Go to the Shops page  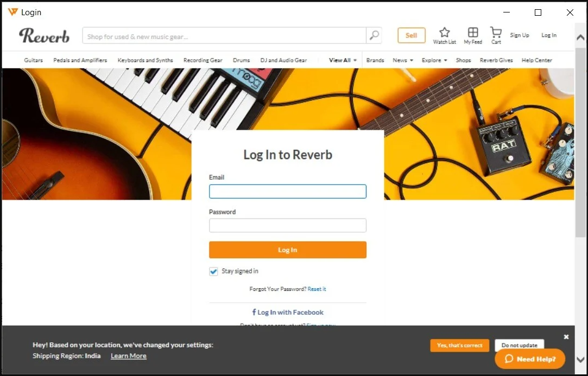point(463,60)
